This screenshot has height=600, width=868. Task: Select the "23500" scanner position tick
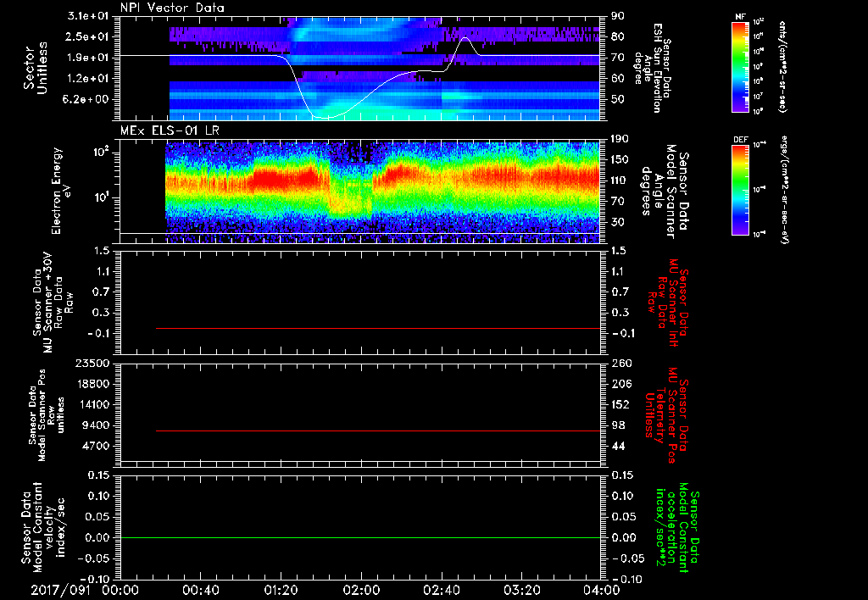click(x=92, y=364)
